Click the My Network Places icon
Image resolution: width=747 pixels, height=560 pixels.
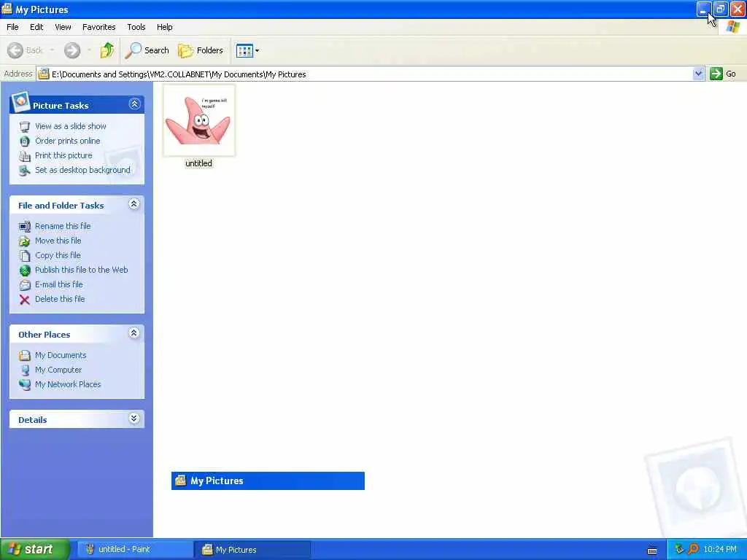pyautogui.click(x=25, y=384)
